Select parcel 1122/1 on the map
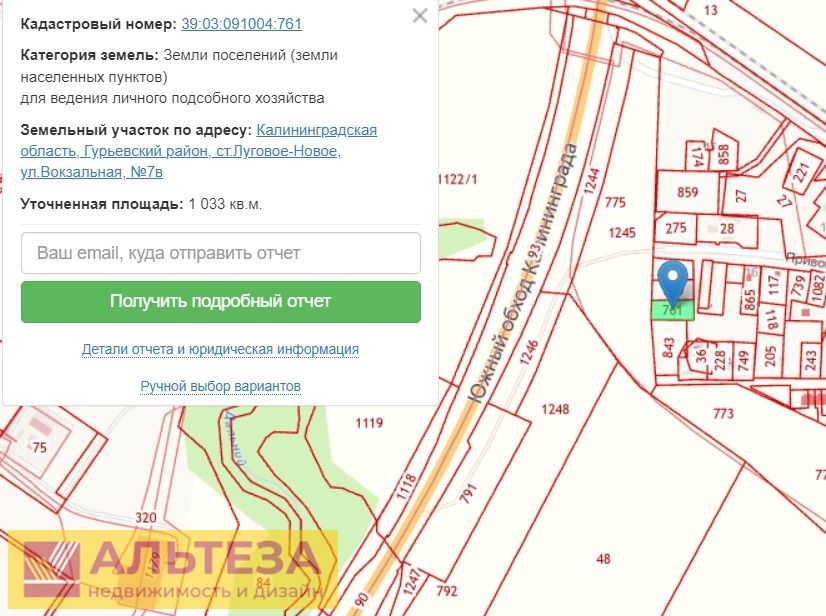The height and width of the screenshot is (616, 826). coord(457,179)
